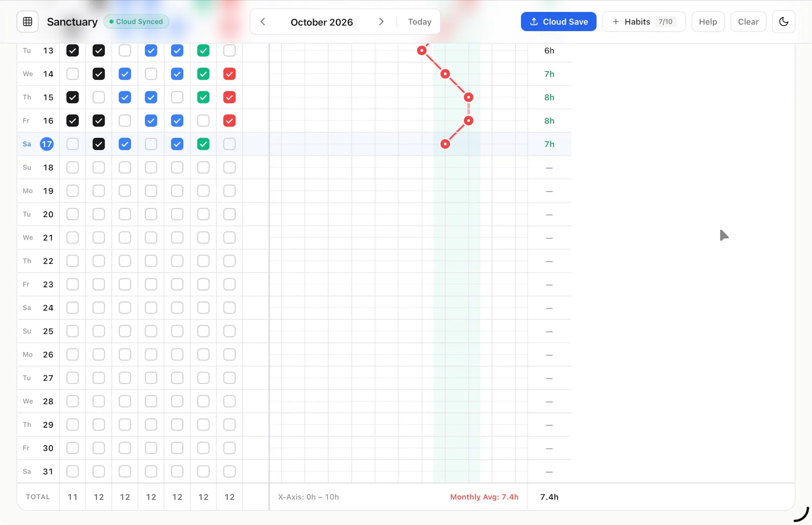Viewport: 812px width, 525px height.
Task: Open the Help button
Action: [708, 22]
